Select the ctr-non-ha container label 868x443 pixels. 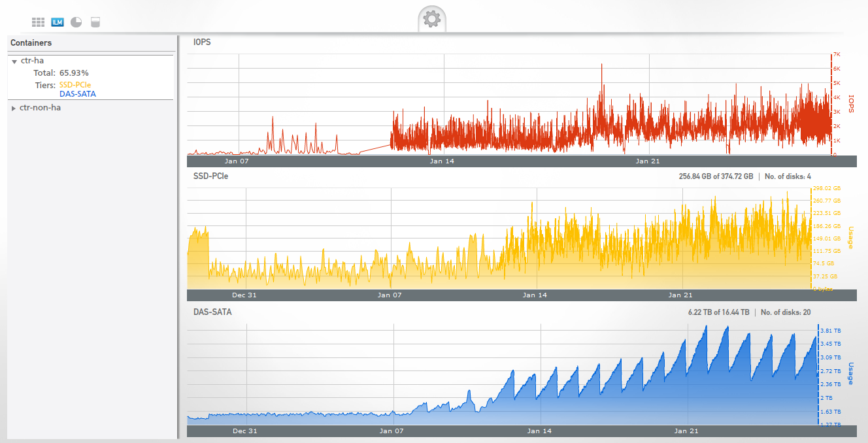pos(40,108)
